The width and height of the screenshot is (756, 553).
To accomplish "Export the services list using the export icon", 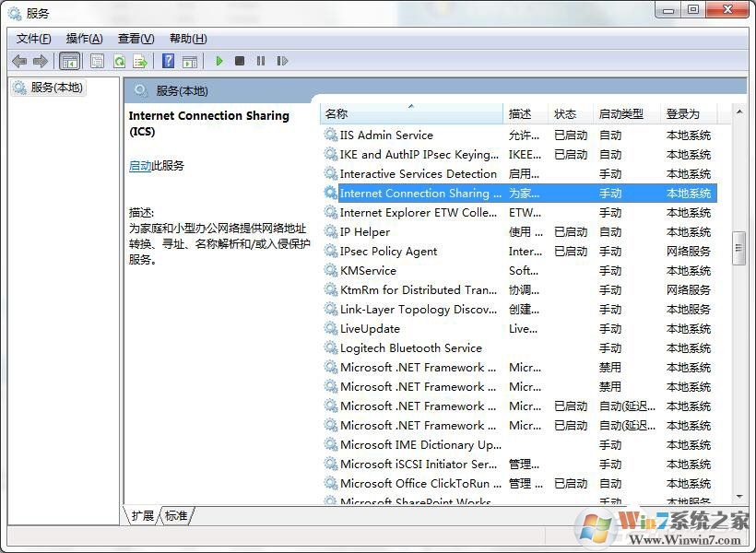I will (x=141, y=61).
